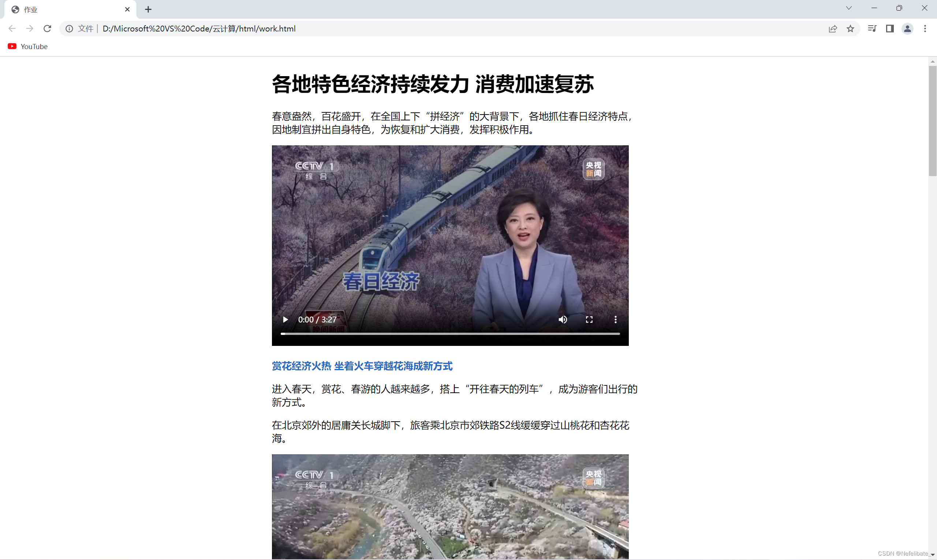Click the video time display 0:00 / 3:27
Screen dimensions: 937x560
point(317,320)
